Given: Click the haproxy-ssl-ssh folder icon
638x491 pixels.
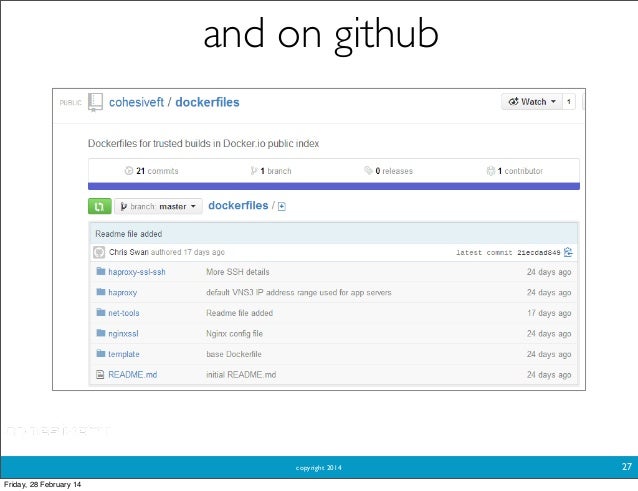Looking at the screenshot, I should click(x=101, y=271).
